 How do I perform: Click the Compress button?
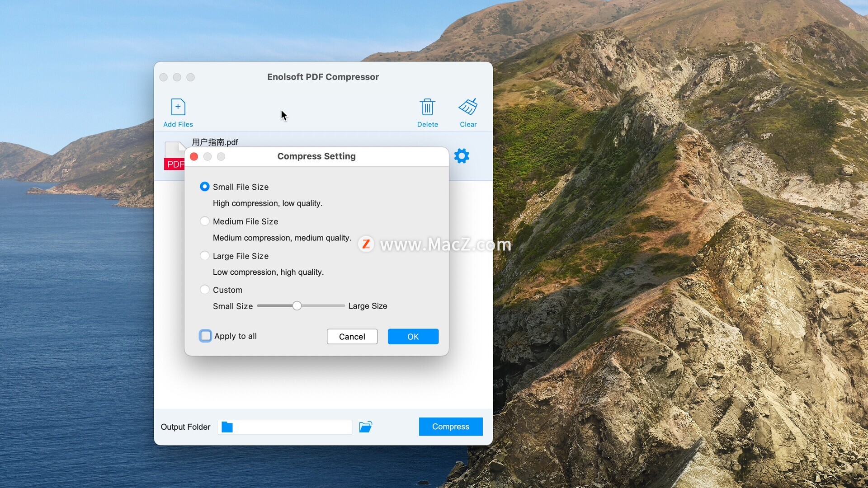point(451,427)
